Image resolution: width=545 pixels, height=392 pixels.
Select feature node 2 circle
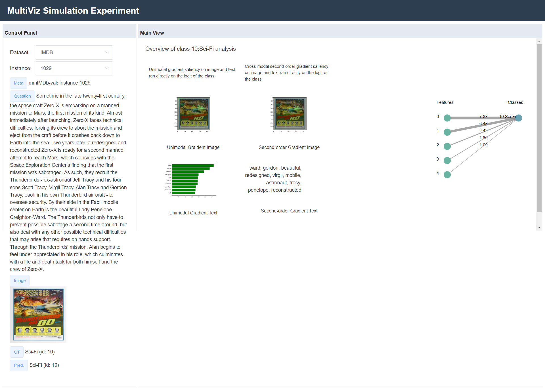(447, 146)
